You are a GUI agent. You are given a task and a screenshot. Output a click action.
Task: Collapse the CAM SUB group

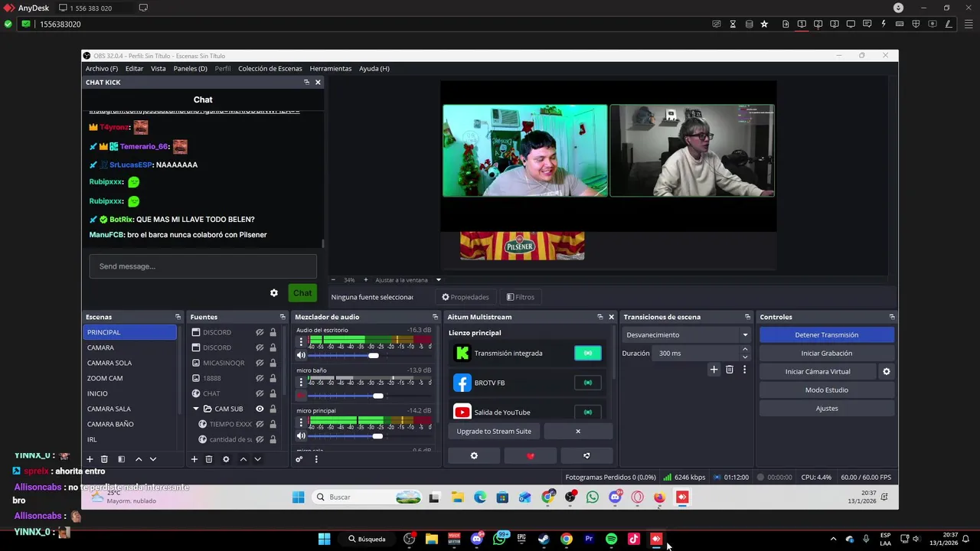coord(196,409)
